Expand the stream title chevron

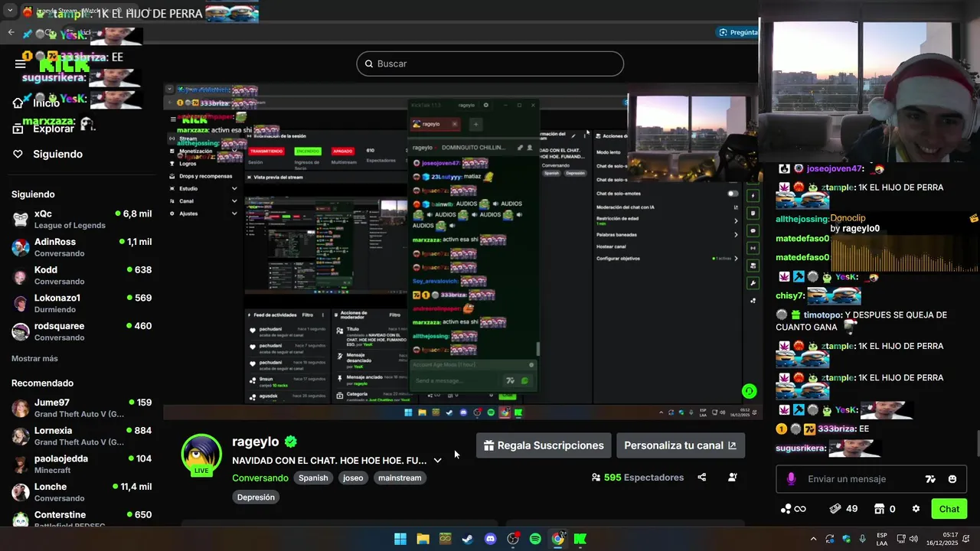[437, 461]
